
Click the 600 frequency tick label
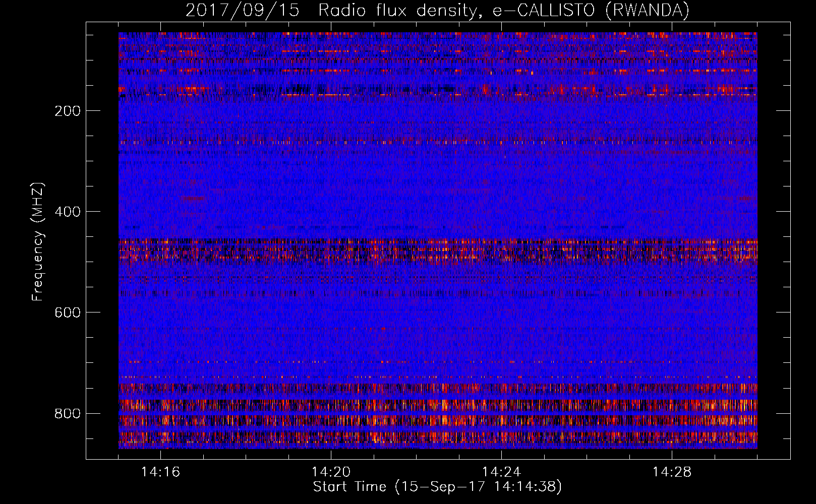pos(68,312)
